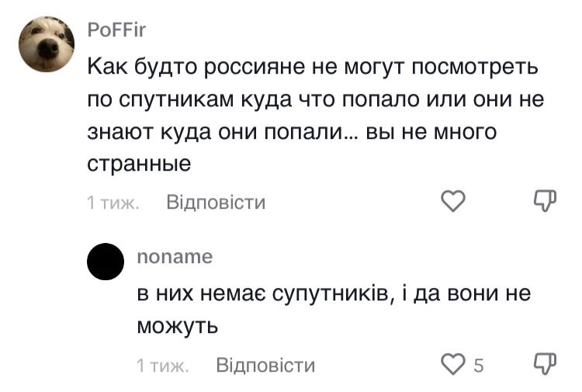Click the like count 5 on noname's reply
Image resolution: width=582 pixels, height=392 pixels.
click(x=479, y=365)
